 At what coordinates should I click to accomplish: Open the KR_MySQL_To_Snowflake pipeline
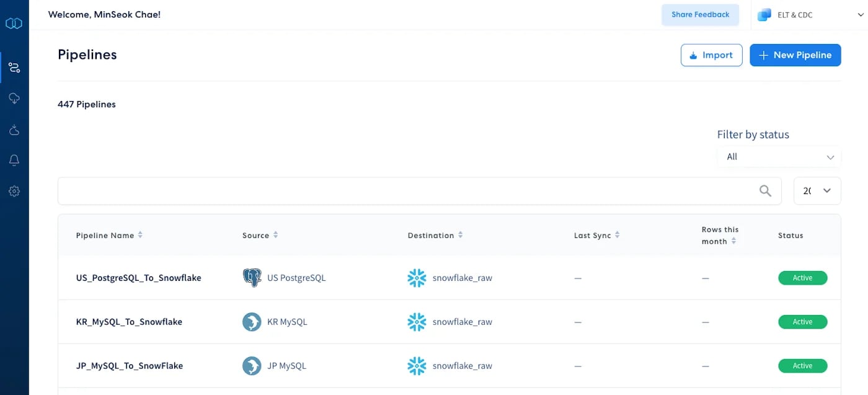129,322
